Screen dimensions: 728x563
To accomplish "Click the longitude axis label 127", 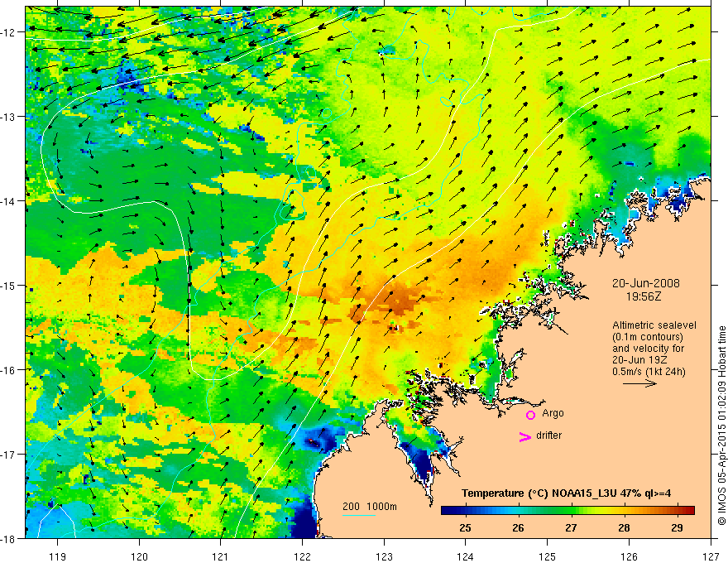I will 711,556.
